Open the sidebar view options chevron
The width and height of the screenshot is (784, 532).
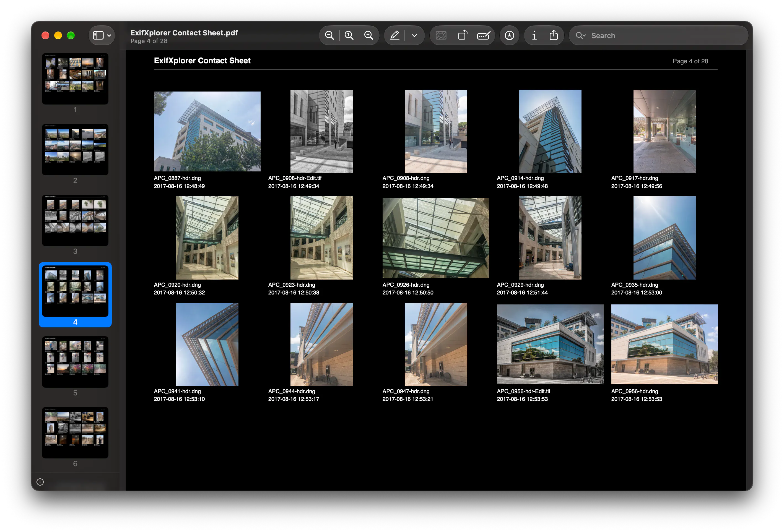click(x=109, y=35)
